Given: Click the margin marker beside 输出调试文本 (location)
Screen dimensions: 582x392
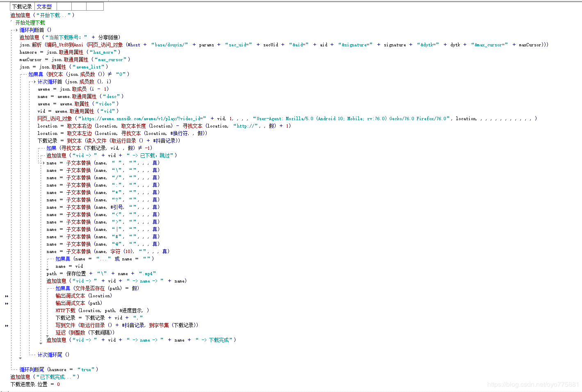Looking at the screenshot, I should [7, 296].
